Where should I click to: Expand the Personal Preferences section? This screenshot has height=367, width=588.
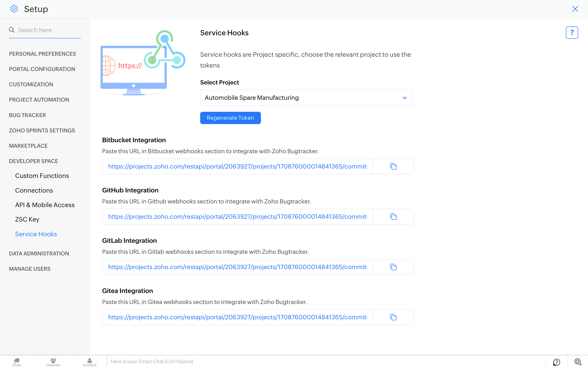[43, 54]
